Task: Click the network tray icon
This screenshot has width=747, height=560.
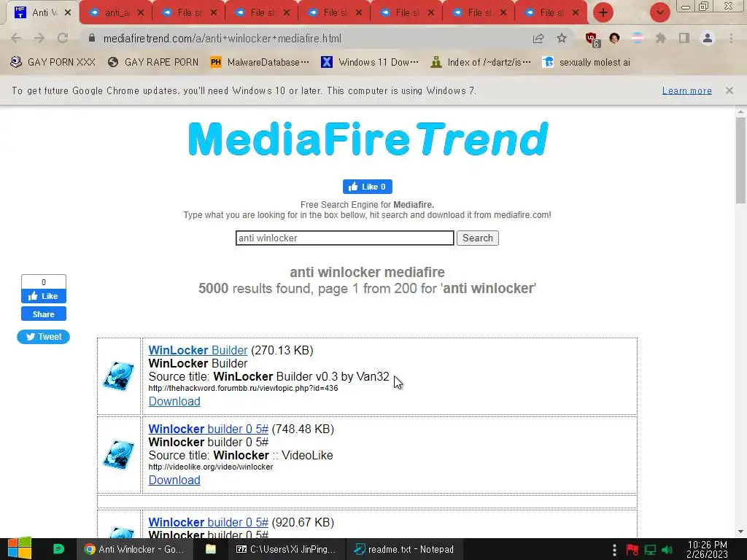Action: tap(650, 550)
